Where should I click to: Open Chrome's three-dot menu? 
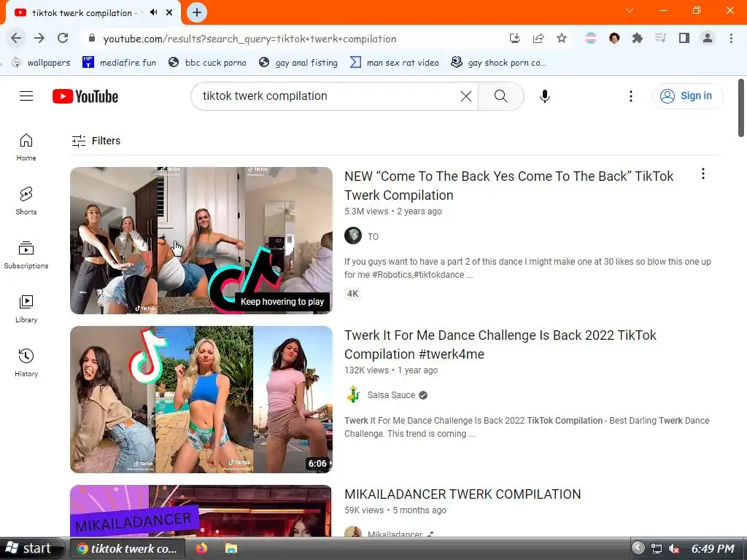[x=731, y=38]
